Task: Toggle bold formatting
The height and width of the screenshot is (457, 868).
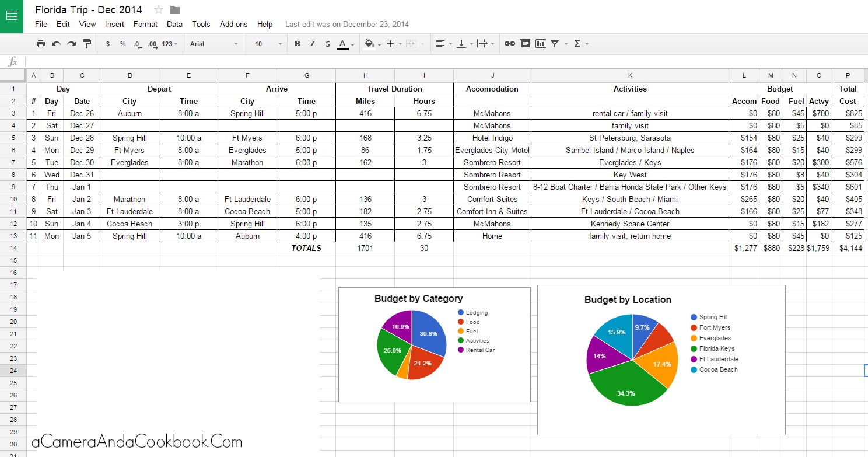Action: point(297,44)
